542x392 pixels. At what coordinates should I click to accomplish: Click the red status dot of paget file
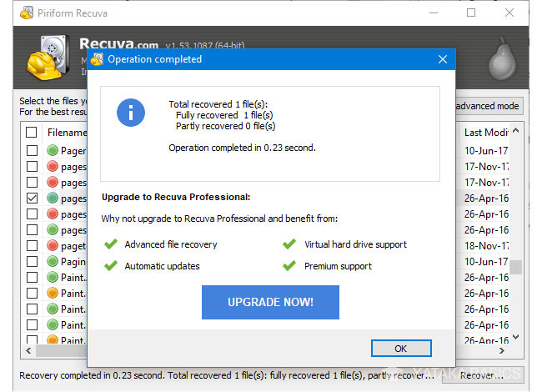pyautogui.click(x=53, y=245)
